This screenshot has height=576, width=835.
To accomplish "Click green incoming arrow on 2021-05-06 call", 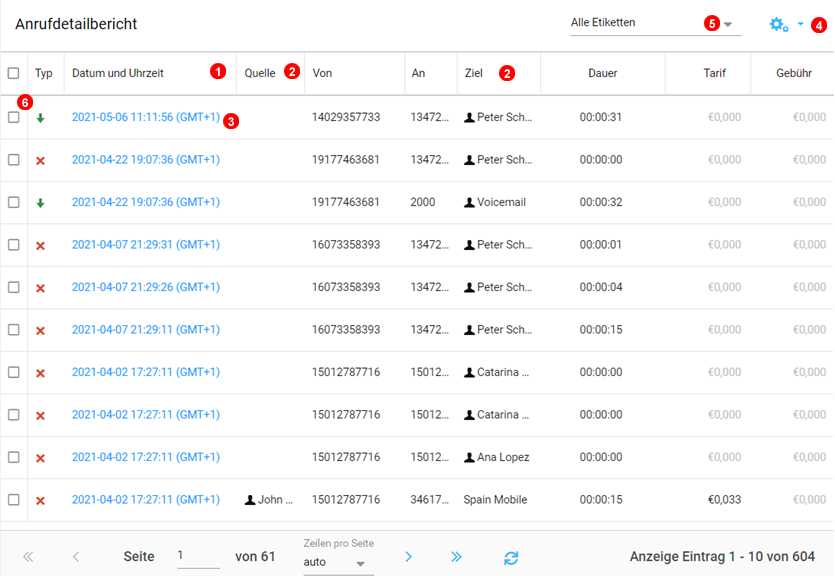I will [x=41, y=118].
